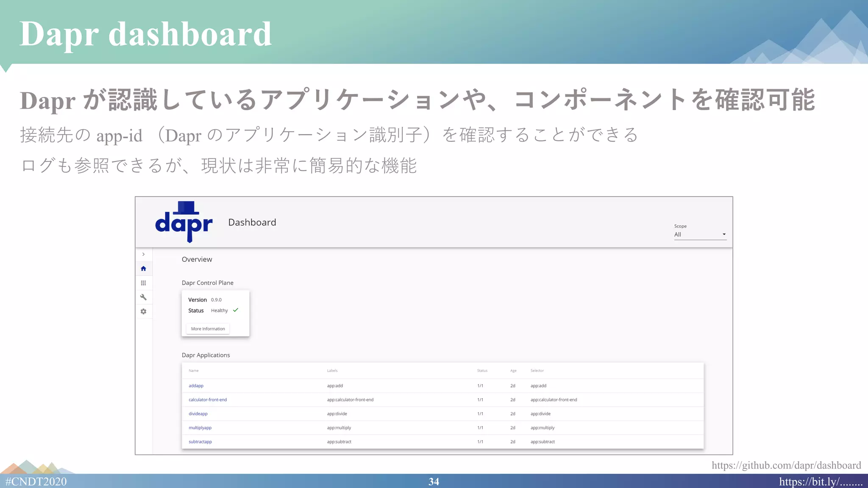
Task: Click the Dapr Applications heading
Action: [x=206, y=355]
